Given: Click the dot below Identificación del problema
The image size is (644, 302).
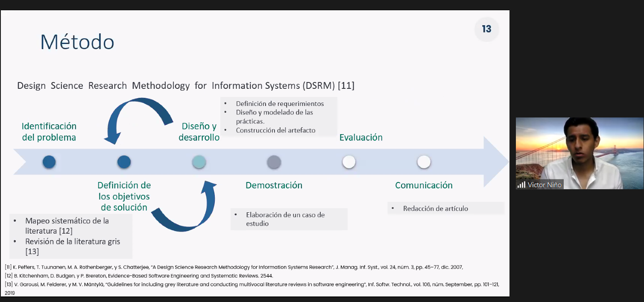Looking at the screenshot, I should pyautogui.click(x=49, y=162).
